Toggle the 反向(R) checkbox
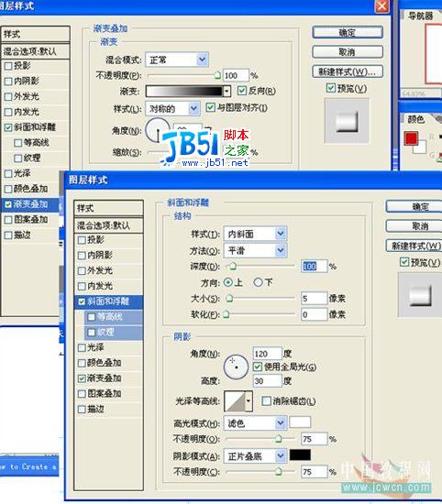This screenshot has height=504, width=442. tap(242, 91)
